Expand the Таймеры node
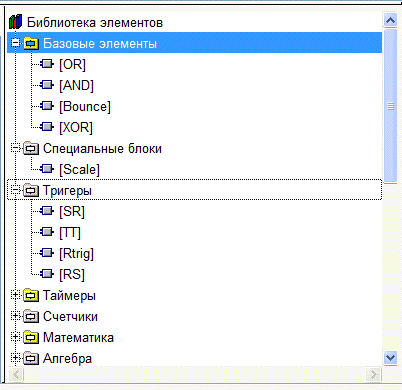The width and height of the screenshot is (402, 390). [15, 295]
